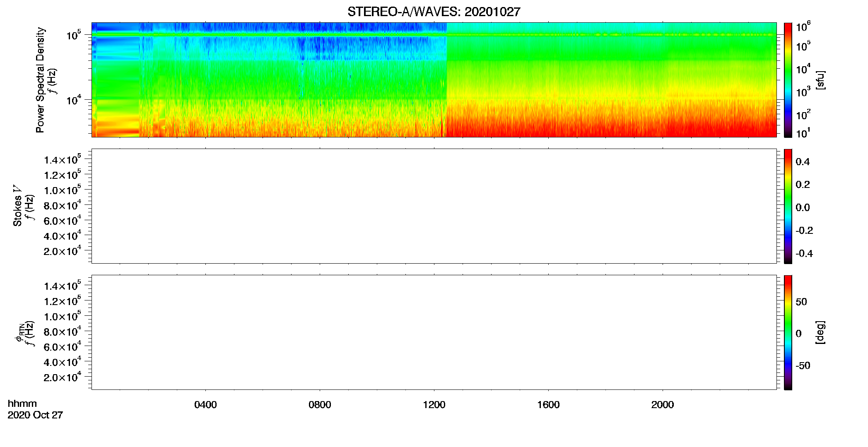Click the Power Spectral Density axis label
The width and height of the screenshot is (868, 447).
(40, 80)
